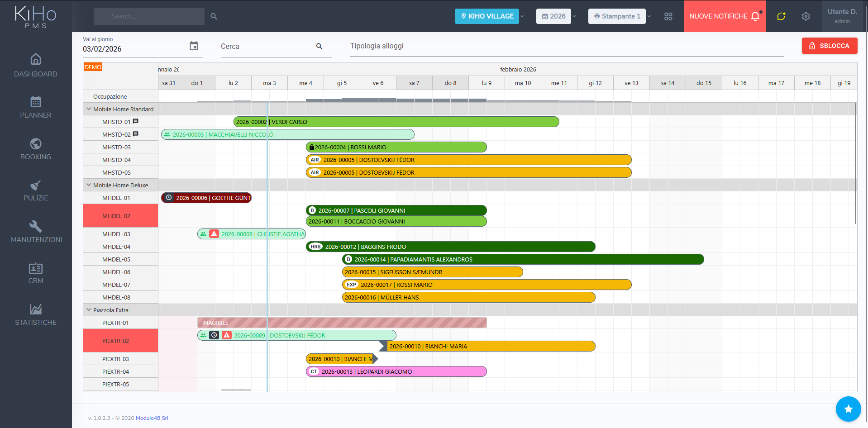The width and height of the screenshot is (868, 428).
Task: Open the Planner calendar icon
Action: pyautogui.click(x=36, y=101)
